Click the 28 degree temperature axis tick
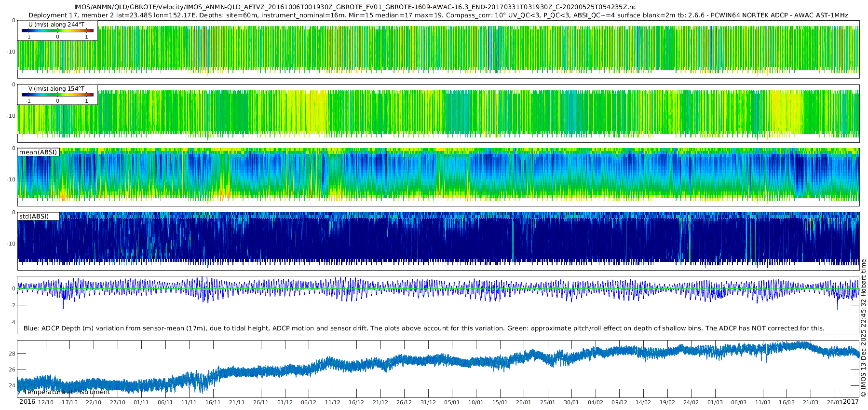The image size is (868, 410). click(x=12, y=354)
